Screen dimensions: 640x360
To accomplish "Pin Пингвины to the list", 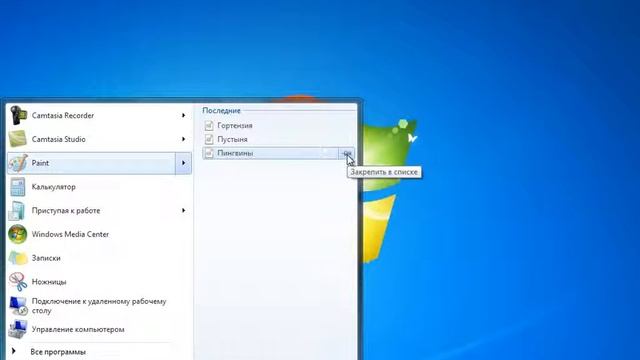I will [347, 153].
